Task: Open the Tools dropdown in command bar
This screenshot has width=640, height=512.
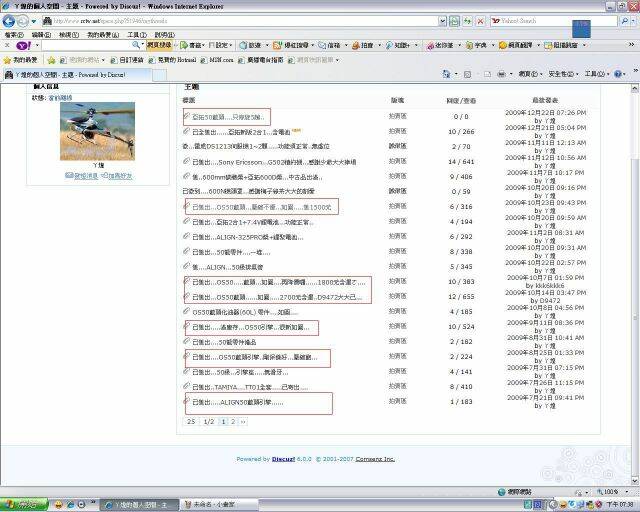Action: 596,74
